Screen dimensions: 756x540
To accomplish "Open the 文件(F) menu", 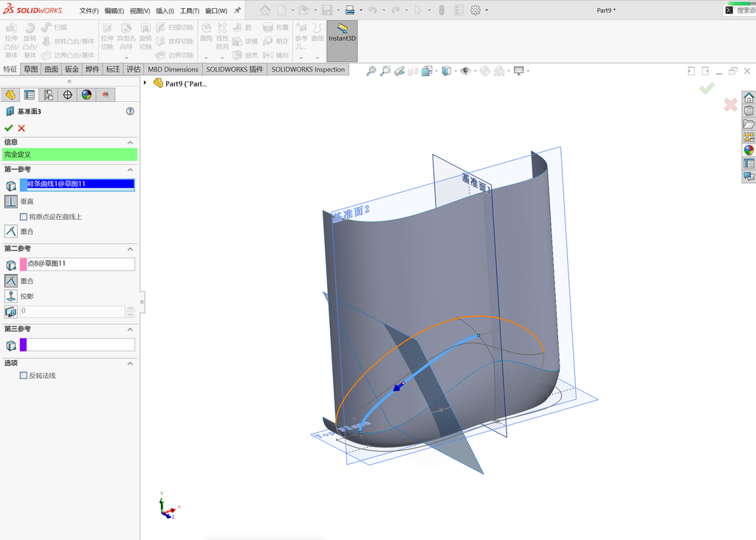I will click(89, 10).
